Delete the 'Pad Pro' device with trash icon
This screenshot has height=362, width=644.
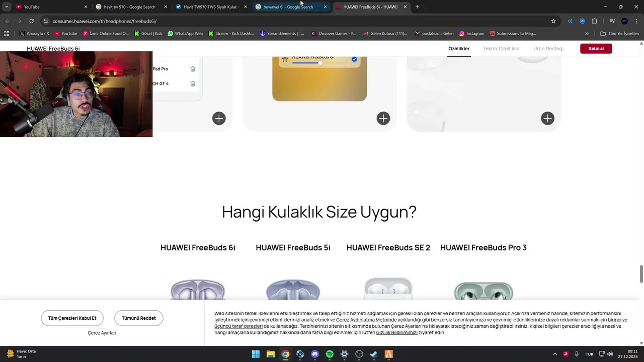click(193, 69)
